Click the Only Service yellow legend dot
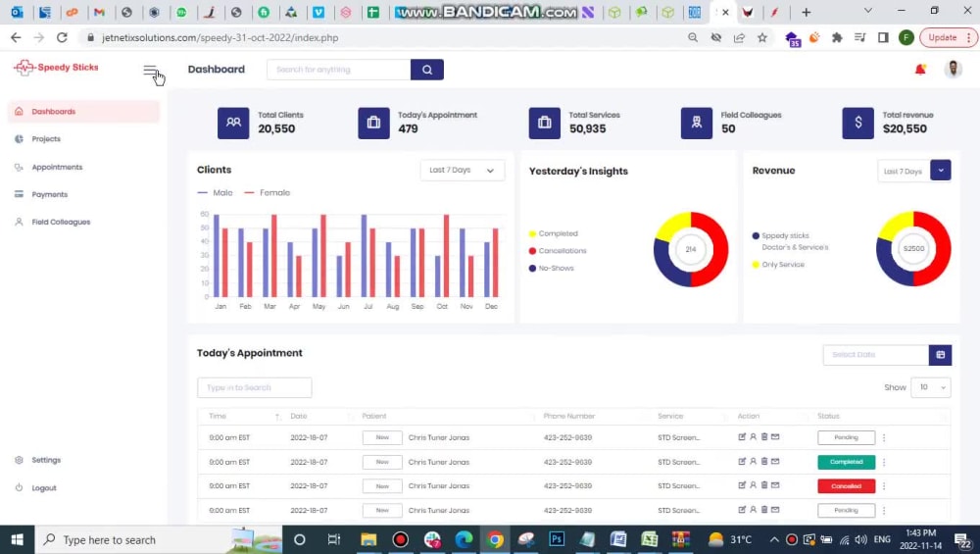This screenshot has height=554, width=980. click(x=756, y=265)
